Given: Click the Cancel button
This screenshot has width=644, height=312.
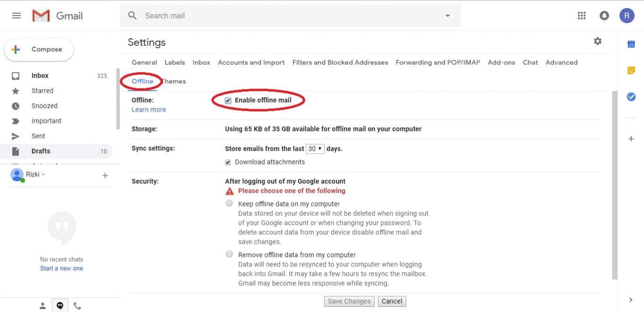Looking at the screenshot, I should click(392, 302).
